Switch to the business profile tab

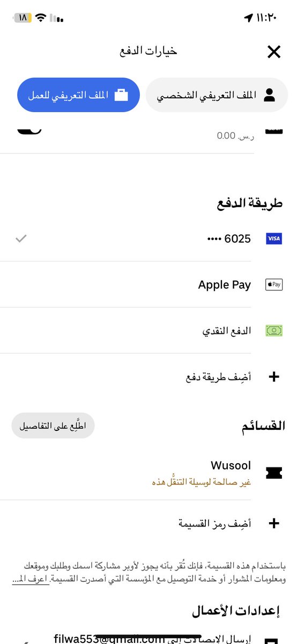click(x=78, y=96)
